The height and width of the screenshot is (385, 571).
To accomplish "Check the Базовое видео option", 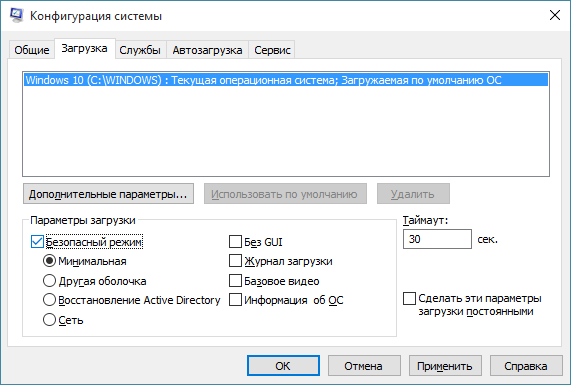I will (x=235, y=281).
